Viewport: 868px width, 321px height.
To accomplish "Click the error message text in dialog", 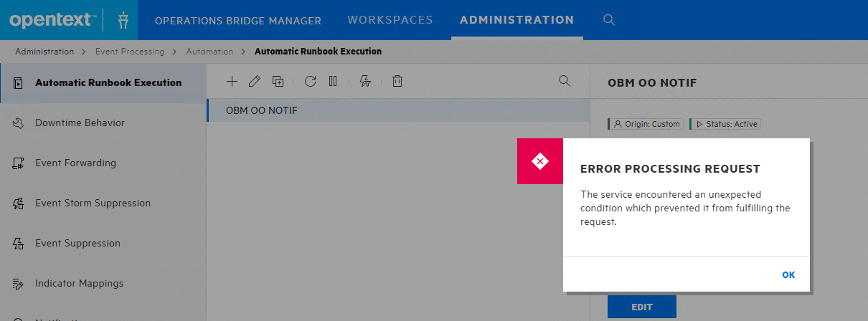I will click(685, 208).
